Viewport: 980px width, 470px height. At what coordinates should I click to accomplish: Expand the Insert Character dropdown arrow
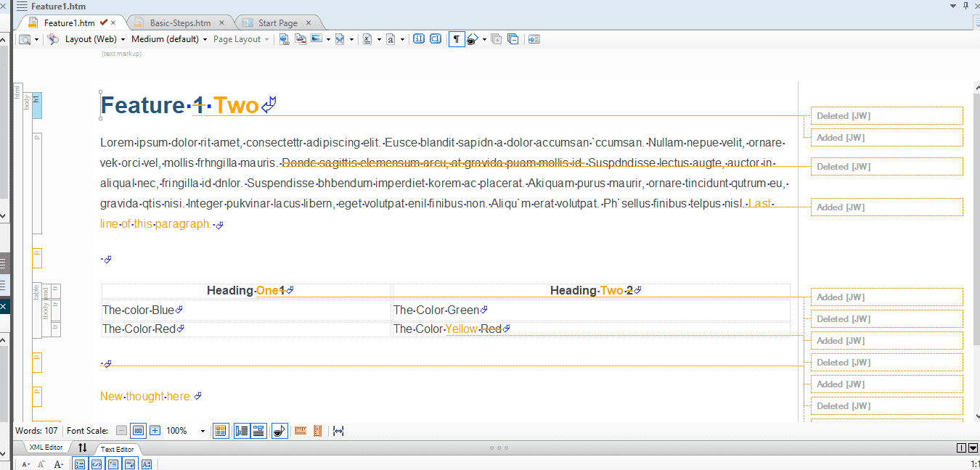[x=402, y=39]
